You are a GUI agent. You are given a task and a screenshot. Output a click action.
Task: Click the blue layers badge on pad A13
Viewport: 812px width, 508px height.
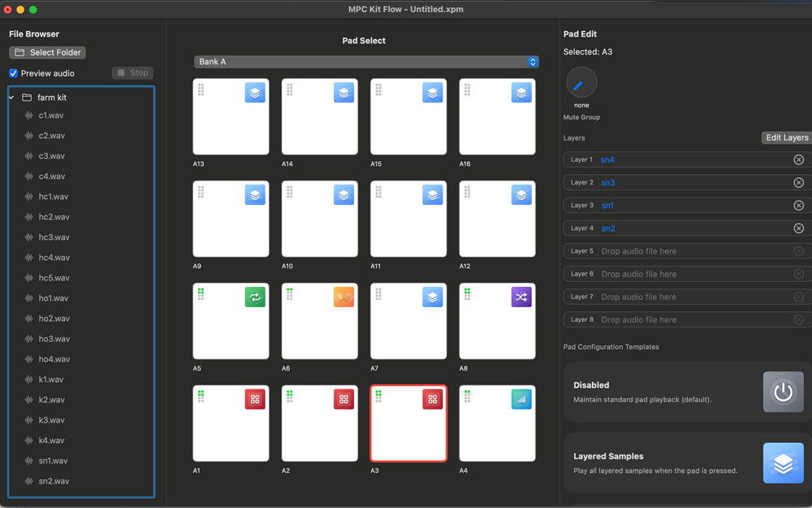pos(255,92)
